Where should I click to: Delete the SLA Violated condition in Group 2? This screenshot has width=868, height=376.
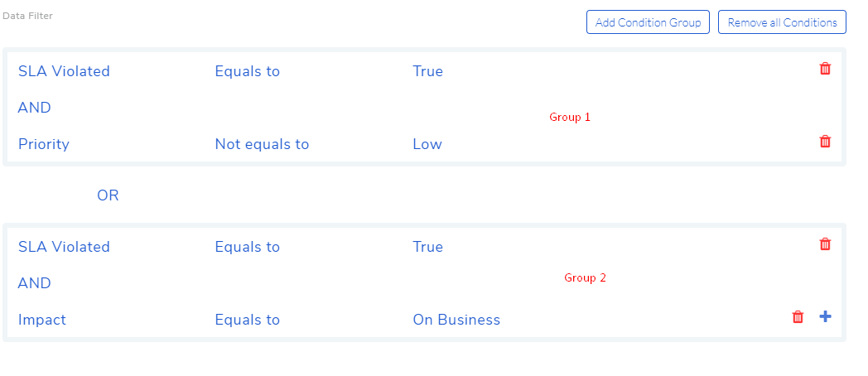pyautogui.click(x=825, y=243)
